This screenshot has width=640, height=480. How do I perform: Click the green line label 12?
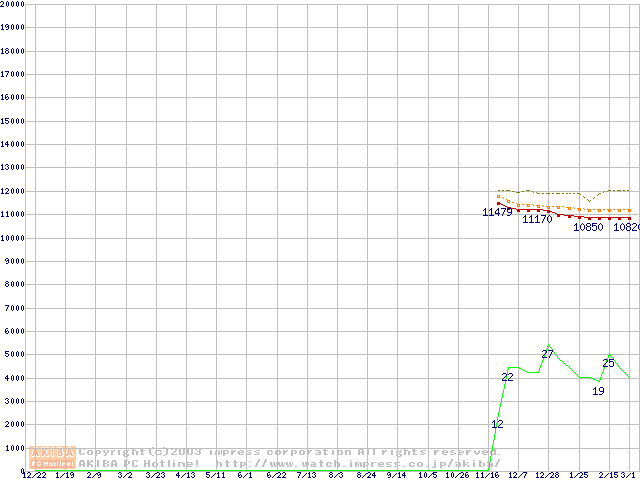(x=497, y=424)
